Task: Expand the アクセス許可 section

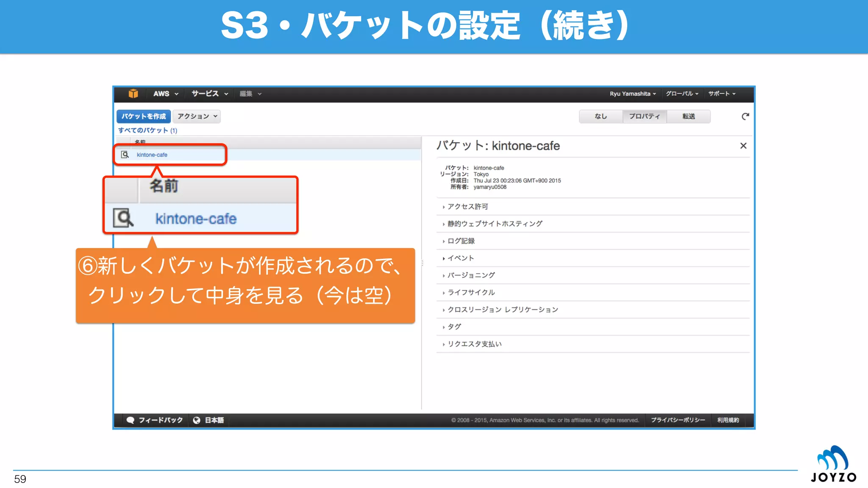Action: click(x=467, y=207)
